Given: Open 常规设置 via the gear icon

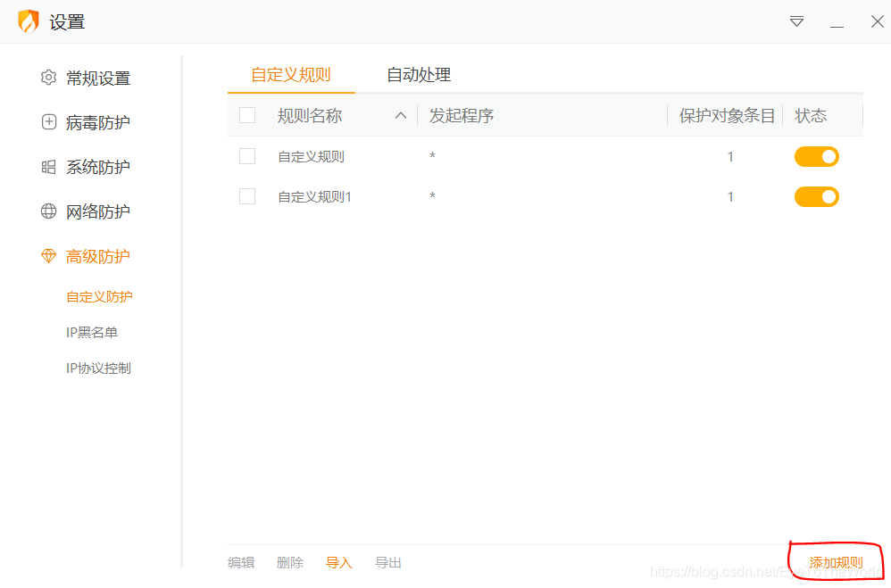Looking at the screenshot, I should point(48,78).
